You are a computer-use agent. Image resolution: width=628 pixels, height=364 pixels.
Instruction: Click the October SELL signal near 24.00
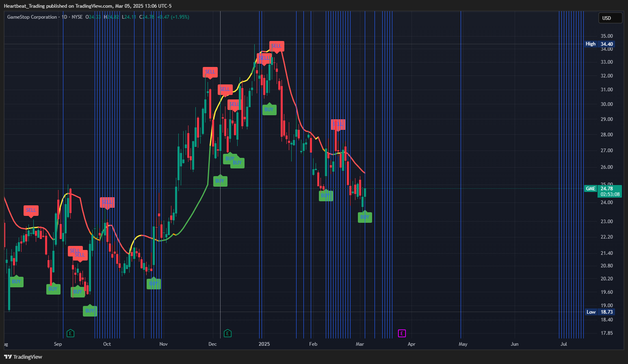click(107, 202)
